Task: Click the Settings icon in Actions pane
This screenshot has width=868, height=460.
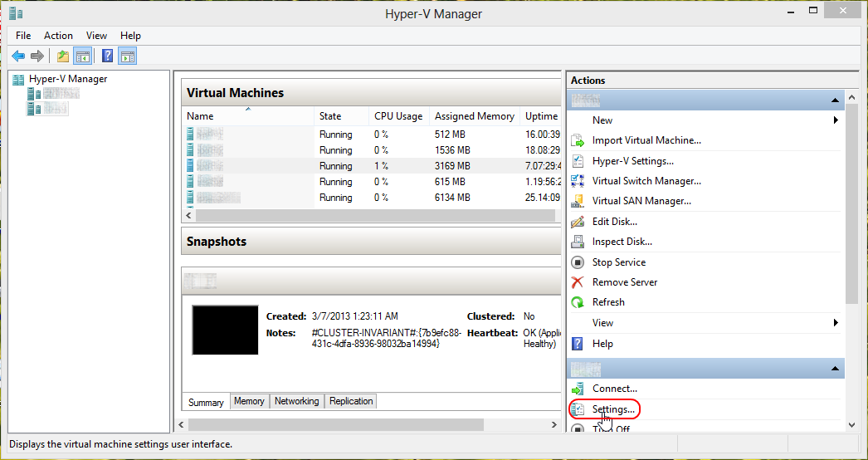Action: 578,409
